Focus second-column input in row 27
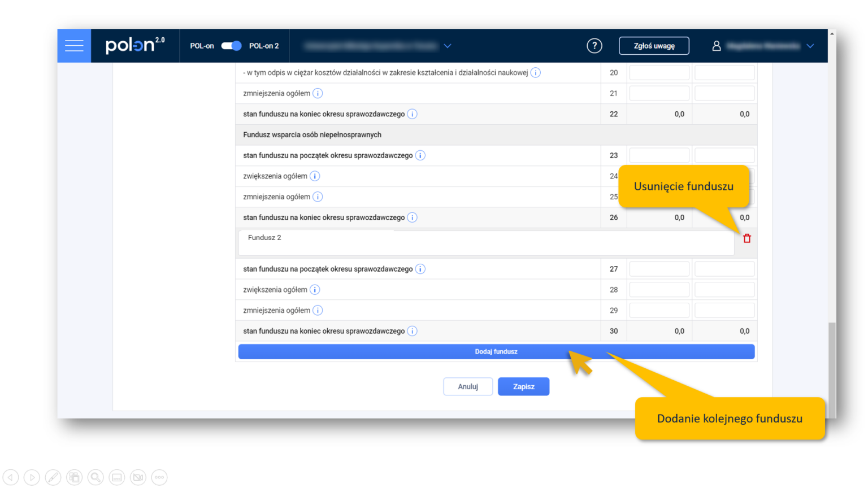The height and width of the screenshot is (488, 868). click(724, 269)
